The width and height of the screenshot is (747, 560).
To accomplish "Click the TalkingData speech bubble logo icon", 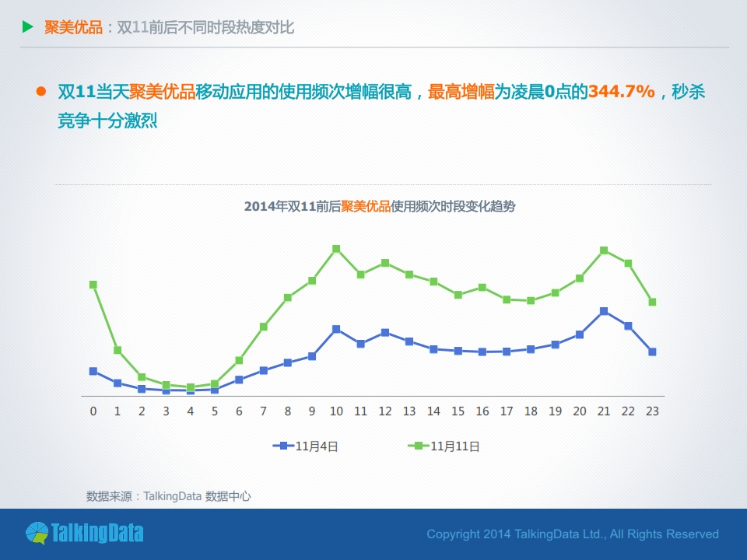I will [x=37, y=534].
